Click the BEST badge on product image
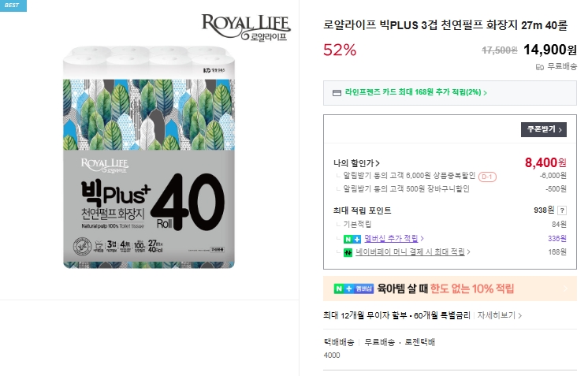Viewport: 588px width, 376px height. coord(13,6)
